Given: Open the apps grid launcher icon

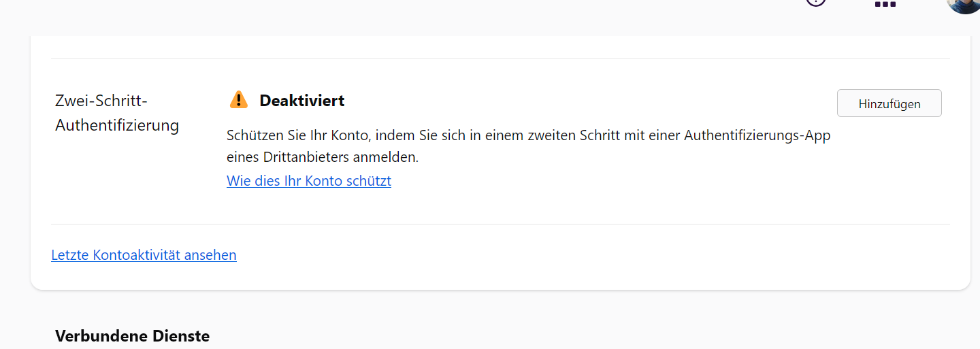Looking at the screenshot, I should point(885,3).
